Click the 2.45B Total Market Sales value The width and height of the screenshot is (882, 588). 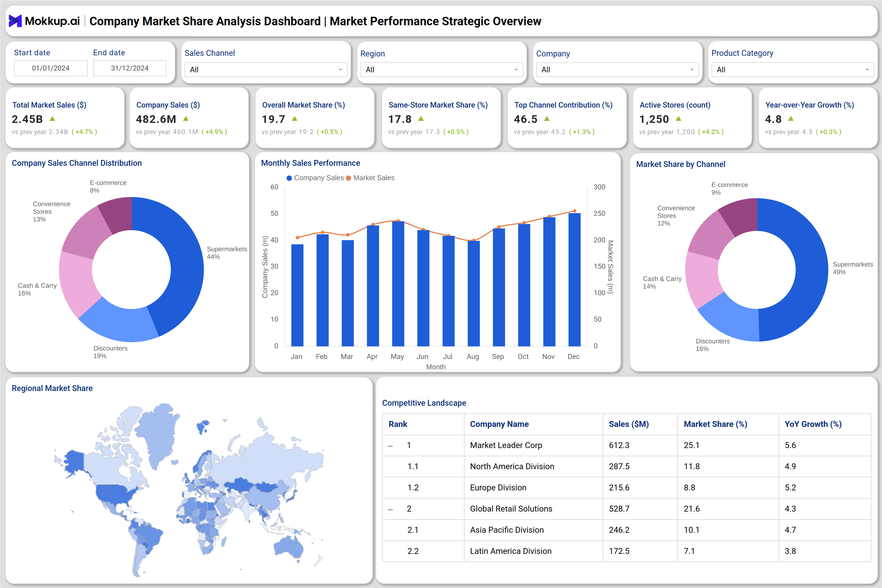click(x=27, y=119)
